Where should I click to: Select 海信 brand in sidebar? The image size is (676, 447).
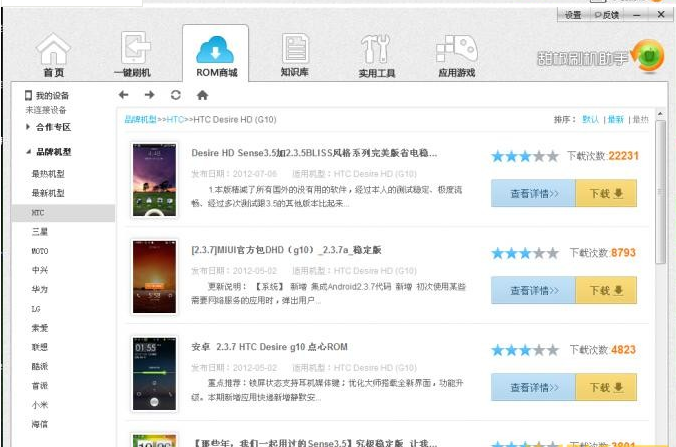tap(40, 425)
